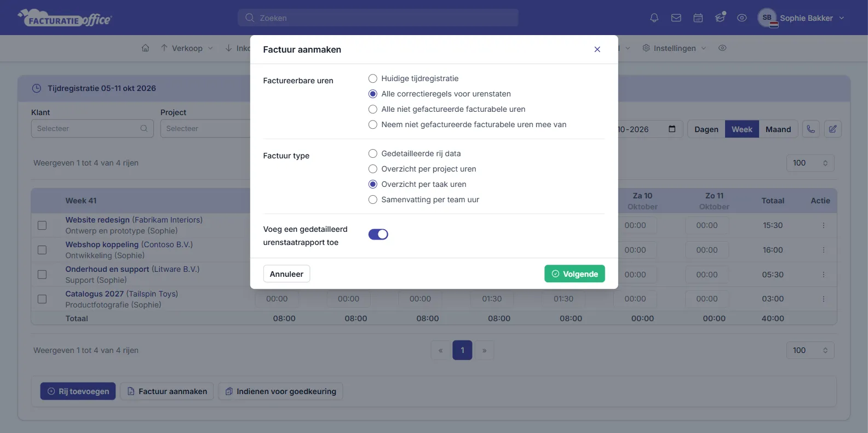
Task: Open top rows-per-page dropdown showing 100
Action: pos(810,163)
